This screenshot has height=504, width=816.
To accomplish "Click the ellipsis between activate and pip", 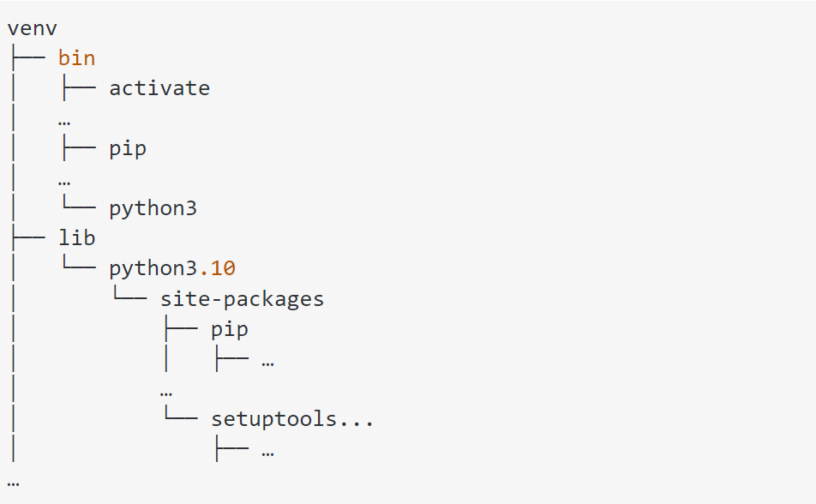I will pos(64,119).
